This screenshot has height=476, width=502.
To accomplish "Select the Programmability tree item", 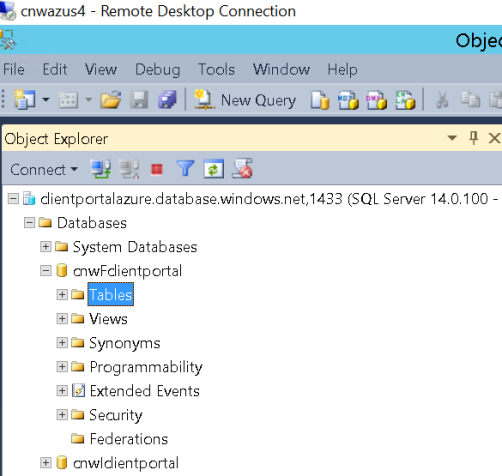I will (146, 367).
